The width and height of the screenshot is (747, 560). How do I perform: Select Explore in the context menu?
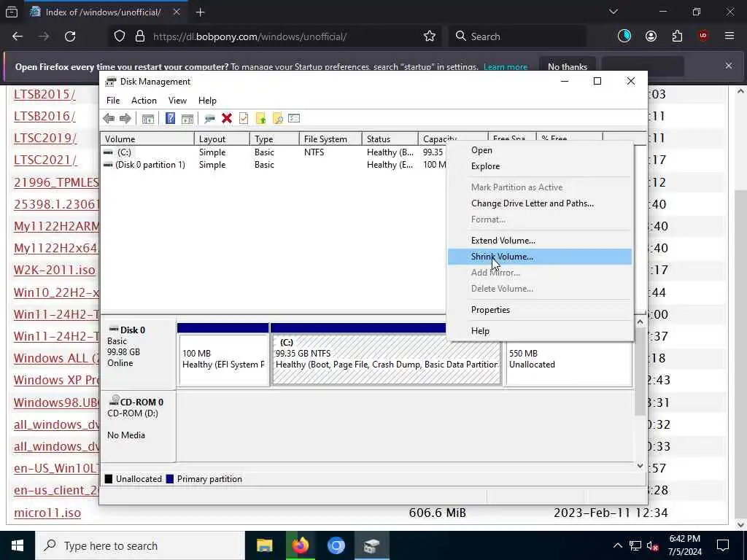coord(540,166)
